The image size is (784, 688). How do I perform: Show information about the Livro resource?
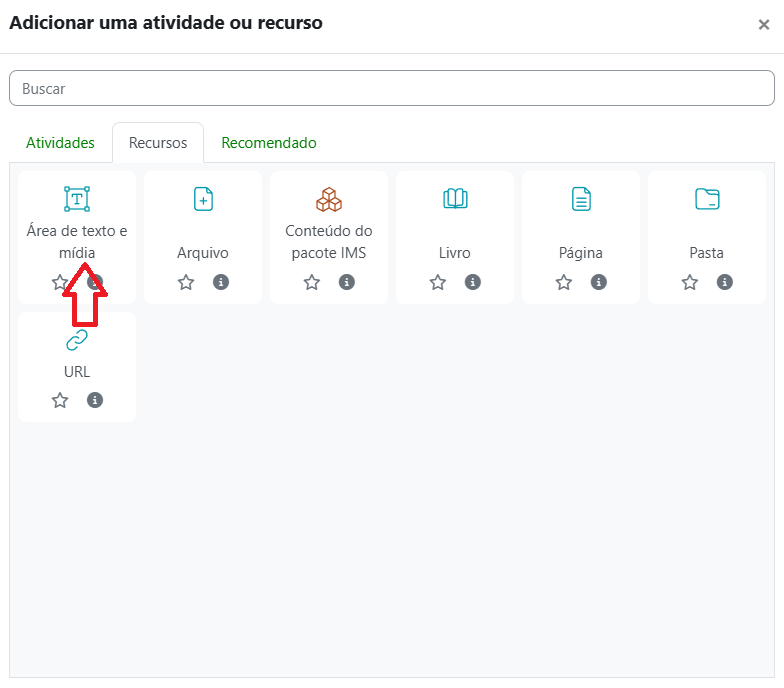(473, 283)
